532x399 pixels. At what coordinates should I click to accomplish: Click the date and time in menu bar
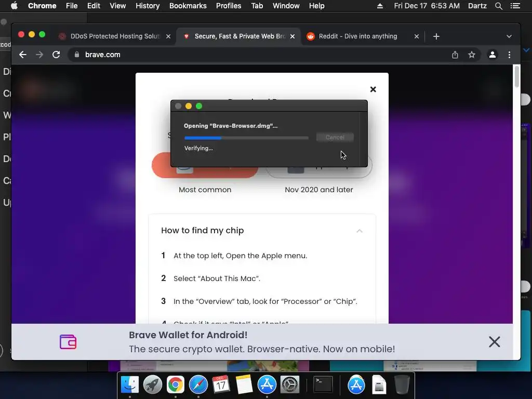point(427,6)
